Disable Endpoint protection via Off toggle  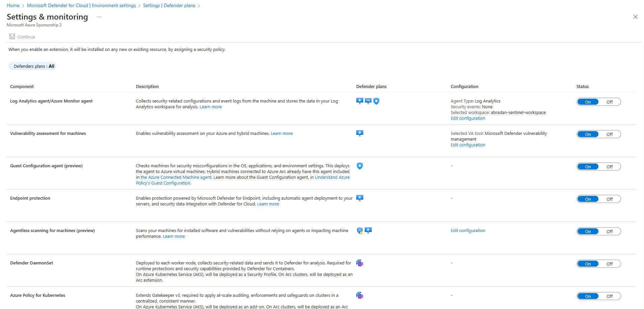(610, 199)
